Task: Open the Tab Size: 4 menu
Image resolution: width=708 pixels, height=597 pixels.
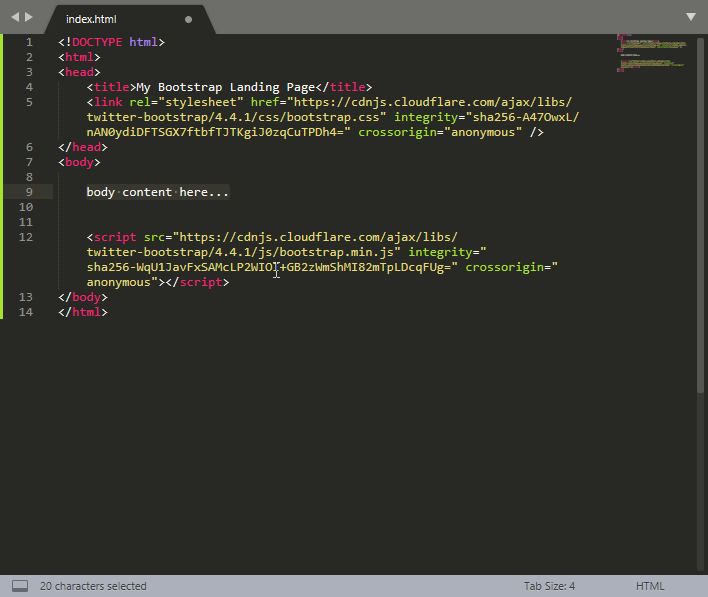Action: click(549, 586)
